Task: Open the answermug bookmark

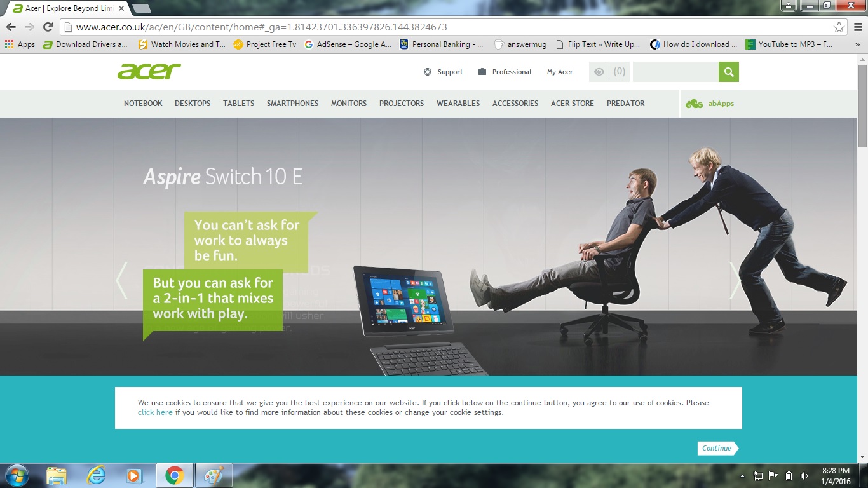Action: 519,44
